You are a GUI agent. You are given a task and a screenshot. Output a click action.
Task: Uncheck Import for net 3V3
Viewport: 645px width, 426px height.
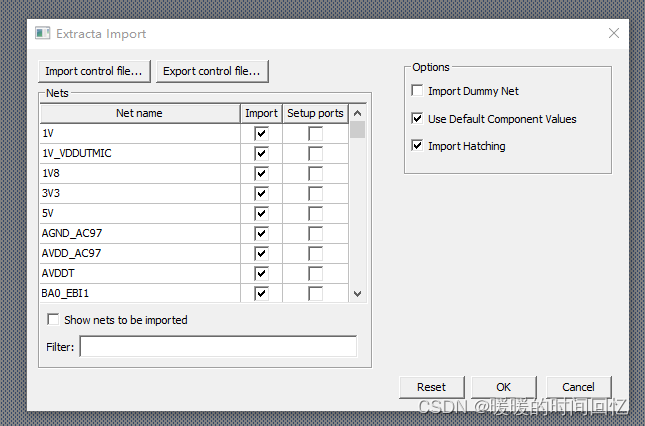tap(262, 194)
